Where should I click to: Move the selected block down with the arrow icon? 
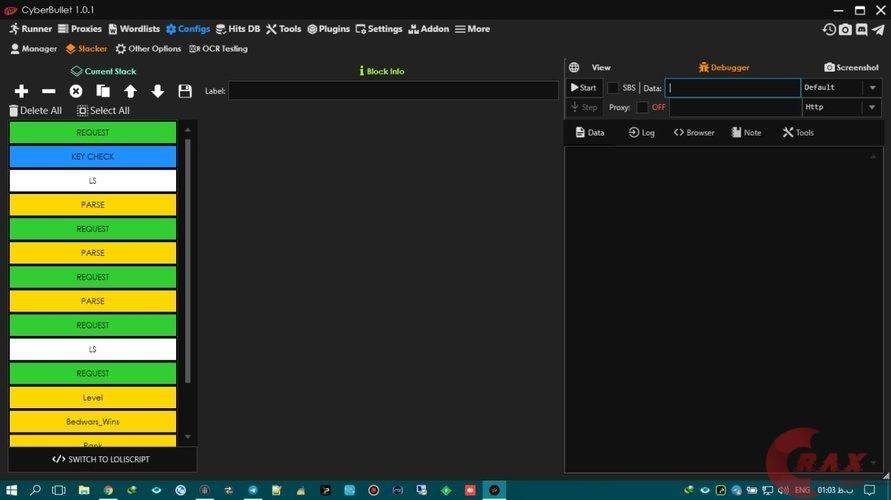coord(157,91)
